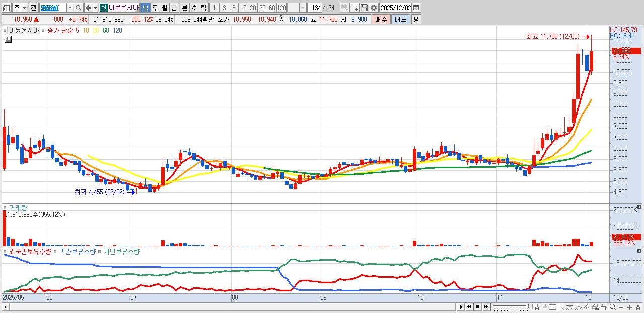Select the 5 interval button
This screenshot has height=313, width=644.
233,8
